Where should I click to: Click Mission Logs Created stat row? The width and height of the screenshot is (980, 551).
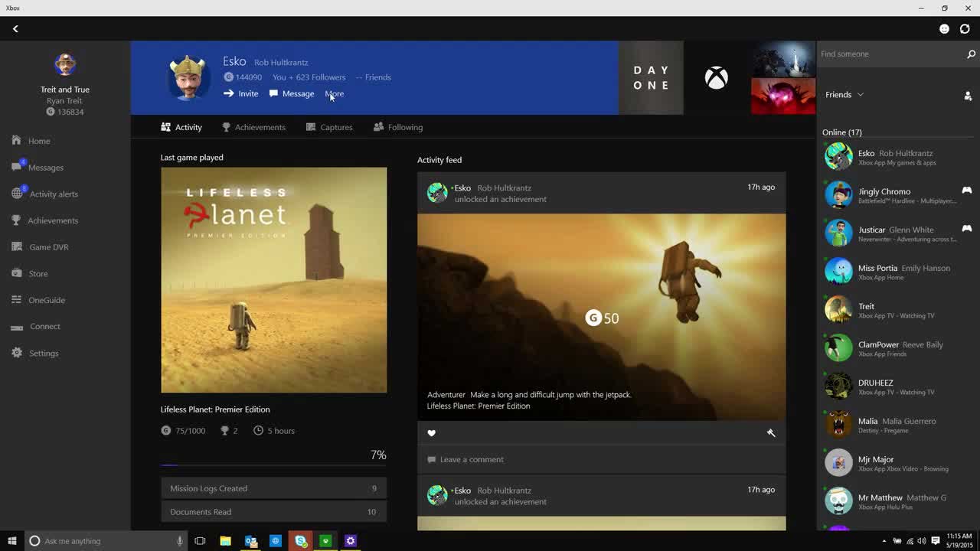[x=273, y=488]
